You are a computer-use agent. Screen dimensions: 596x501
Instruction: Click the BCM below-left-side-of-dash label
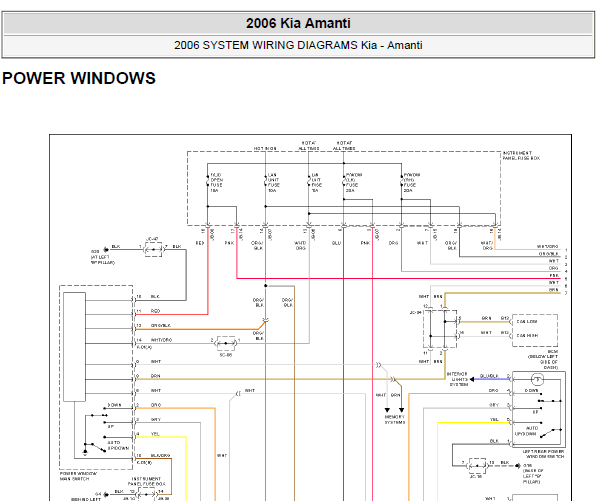[x=543, y=360]
